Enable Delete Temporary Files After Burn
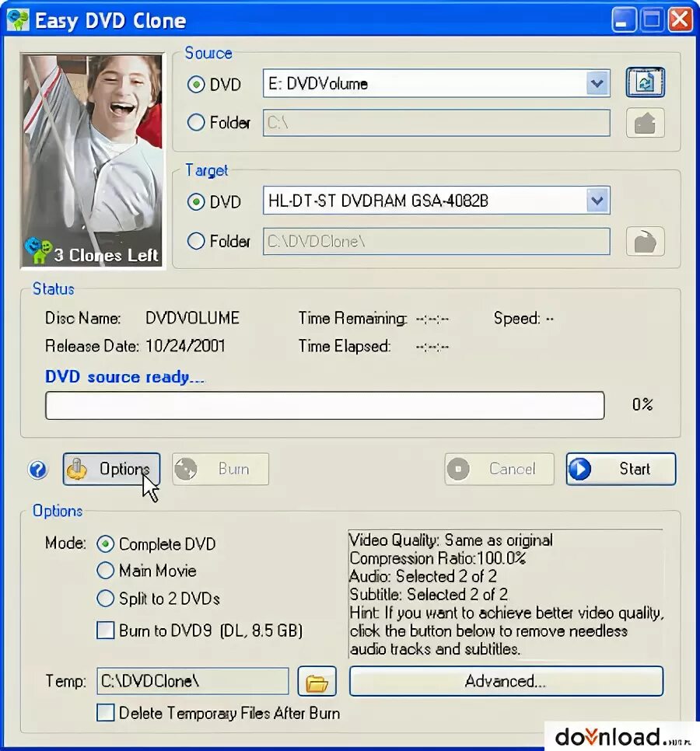Screen dimensions: 700x751 click(106, 713)
